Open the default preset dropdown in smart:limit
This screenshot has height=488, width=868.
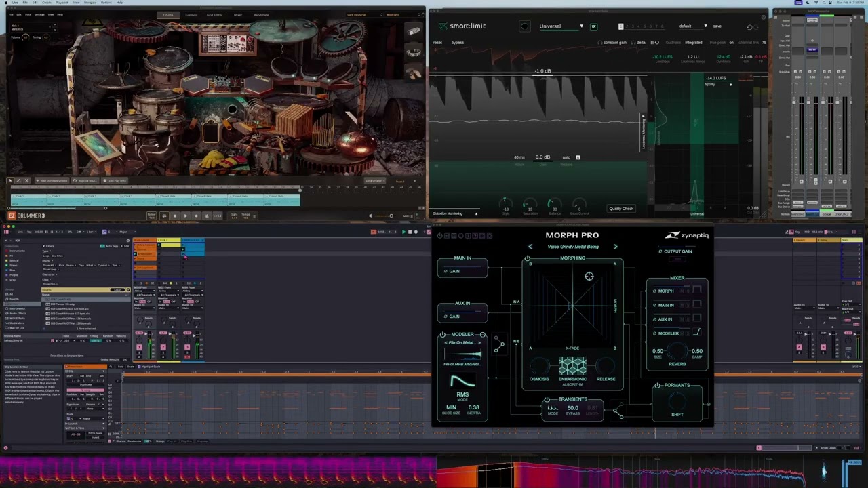point(692,26)
